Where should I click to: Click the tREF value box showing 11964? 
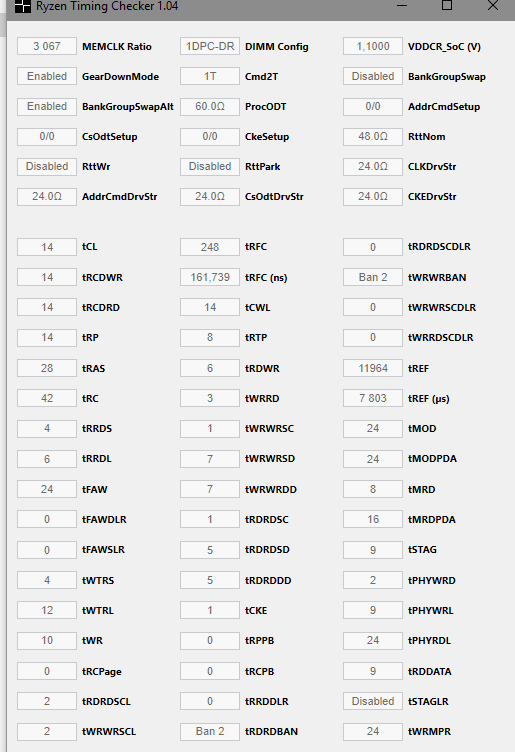373,368
